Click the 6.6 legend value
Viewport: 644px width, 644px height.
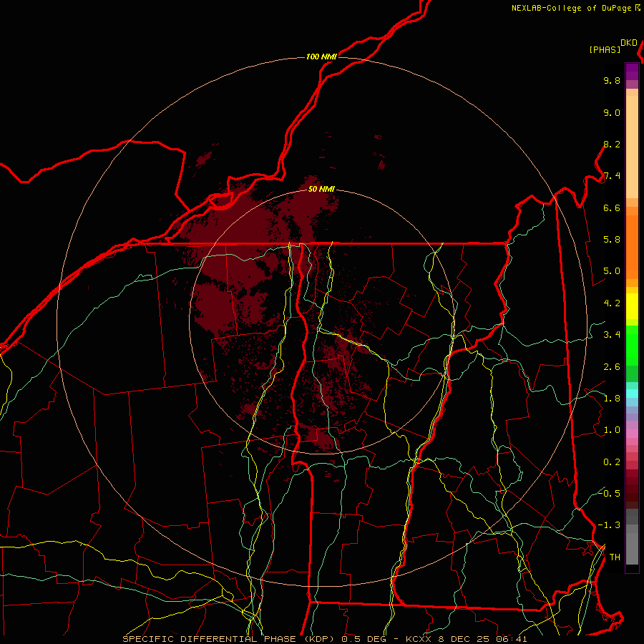pos(612,208)
